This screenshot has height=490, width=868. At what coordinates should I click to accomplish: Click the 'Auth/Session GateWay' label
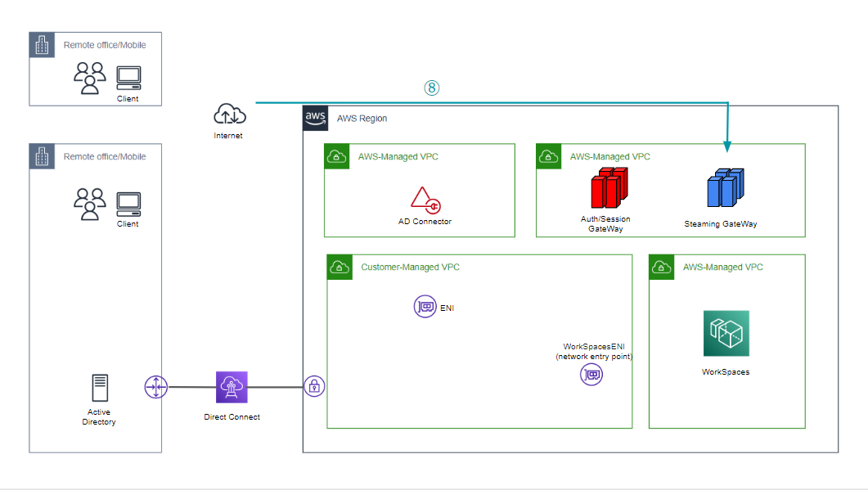[605, 223]
